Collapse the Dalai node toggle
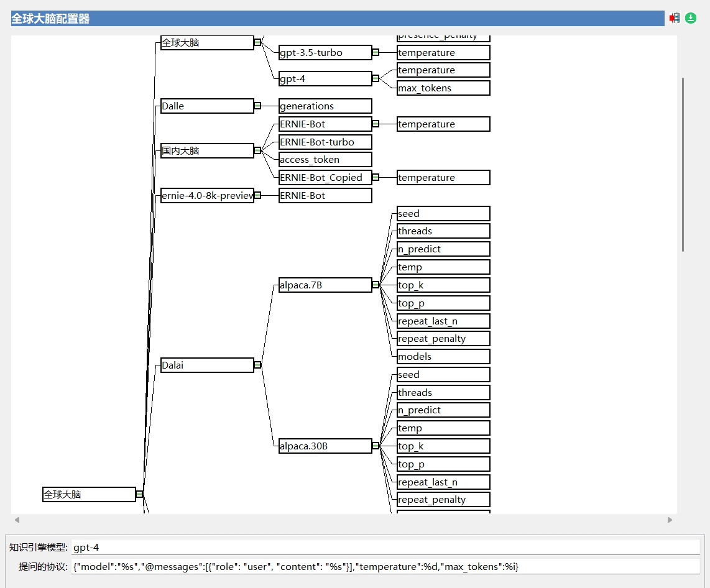710x588 pixels. tap(257, 365)
